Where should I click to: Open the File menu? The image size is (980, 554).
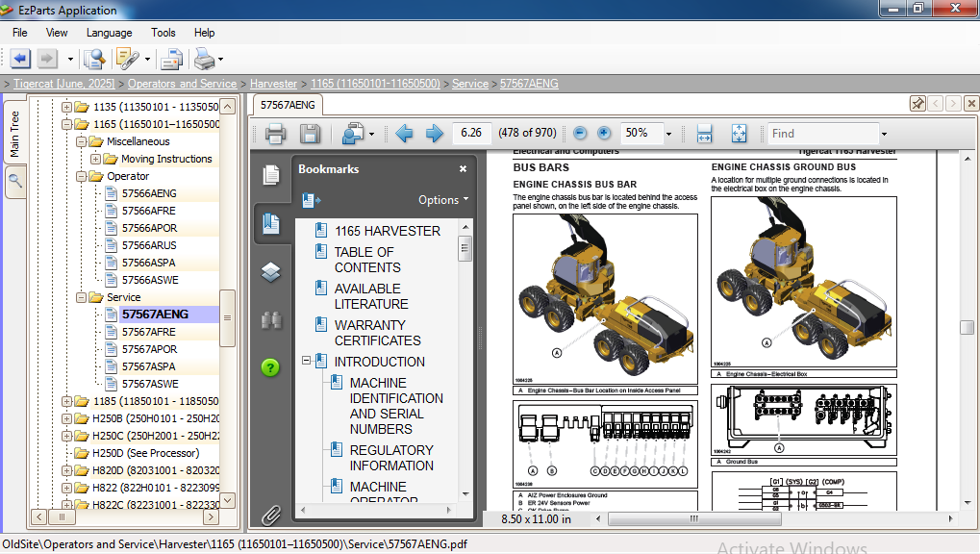click(x=20, y=33)
